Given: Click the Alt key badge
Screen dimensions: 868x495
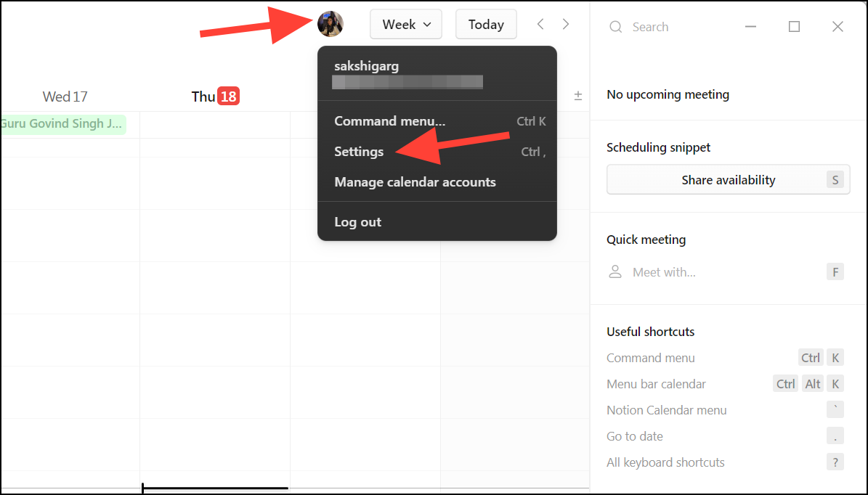Looking at the screenshot, I should coord(812,384).
